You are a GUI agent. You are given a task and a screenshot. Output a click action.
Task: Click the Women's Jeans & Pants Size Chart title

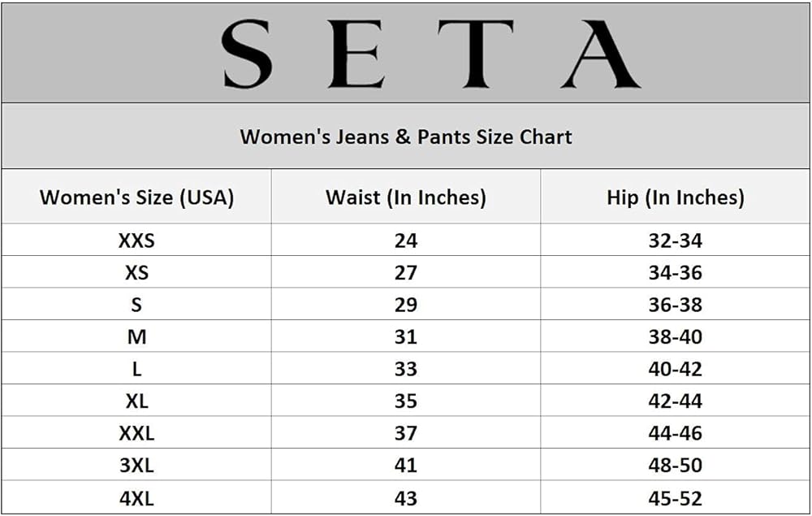406,137
